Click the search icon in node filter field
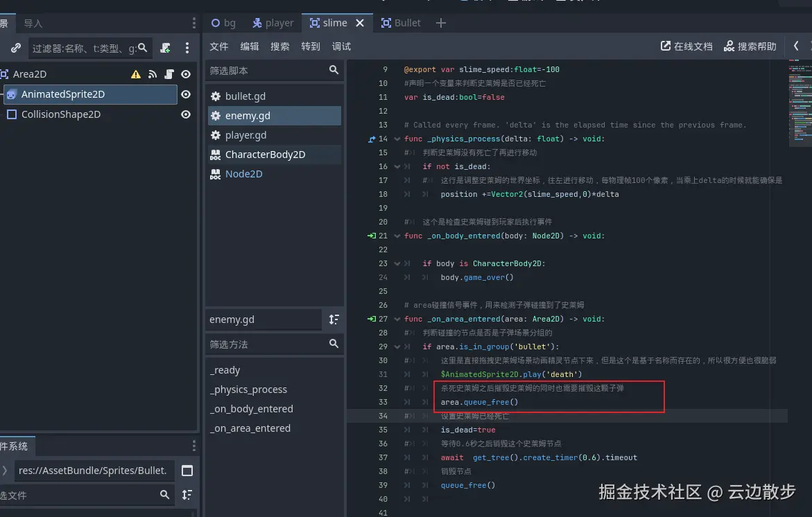 [x=142, y=48]
